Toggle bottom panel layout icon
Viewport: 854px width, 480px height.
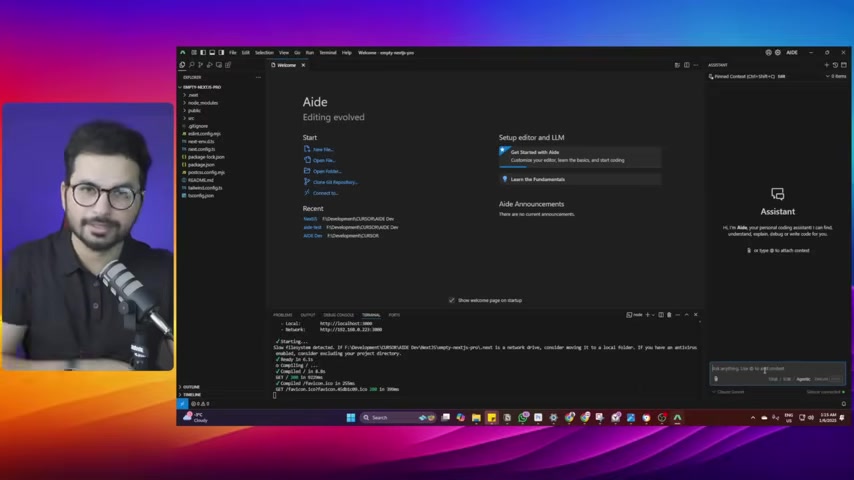coord(212,53)
